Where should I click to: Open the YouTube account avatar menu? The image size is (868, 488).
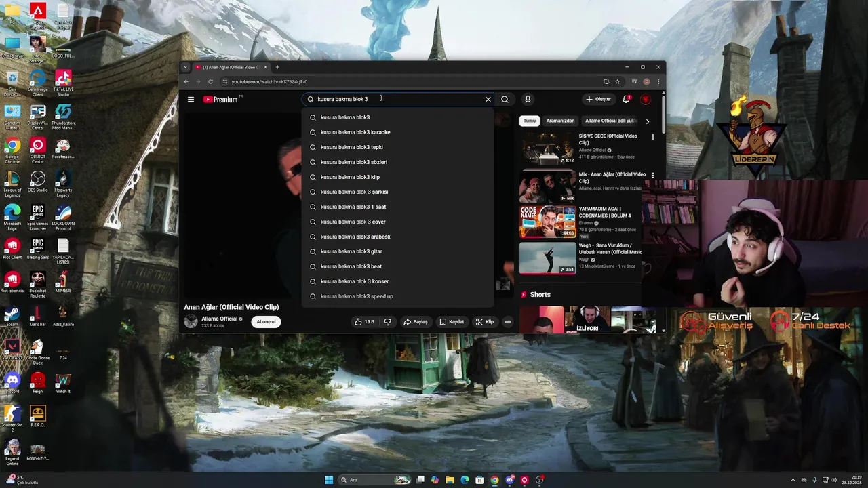click(646, 99)
